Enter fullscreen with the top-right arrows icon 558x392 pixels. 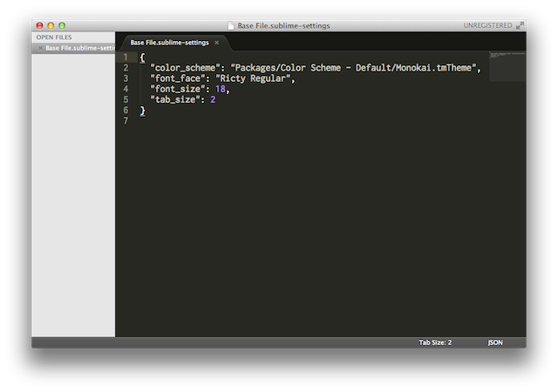click(x=521, y=26)
